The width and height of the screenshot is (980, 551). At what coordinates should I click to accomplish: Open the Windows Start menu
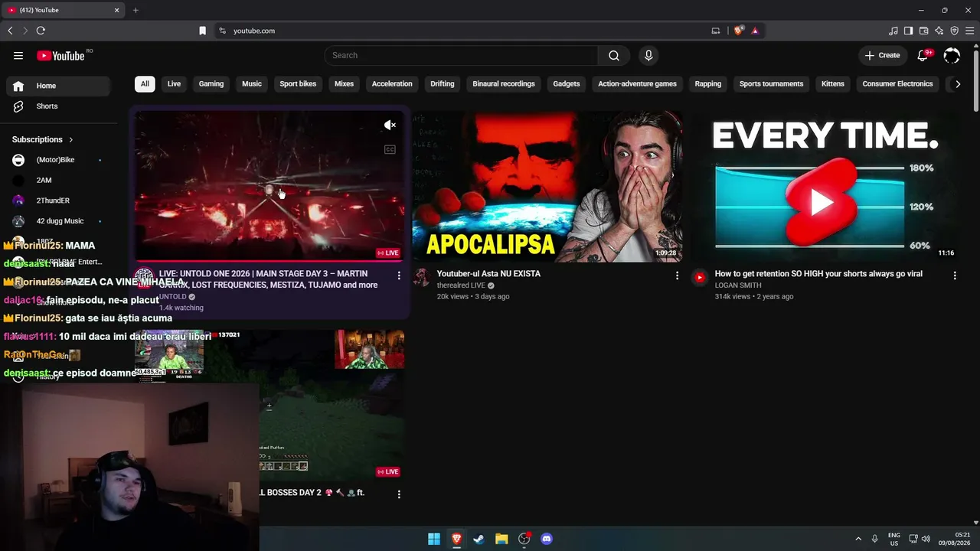coord(434,539)
